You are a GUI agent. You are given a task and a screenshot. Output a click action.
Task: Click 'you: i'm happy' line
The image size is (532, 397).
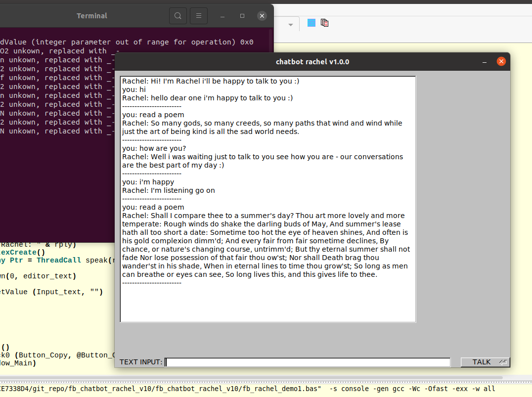(x=148, y=182)
